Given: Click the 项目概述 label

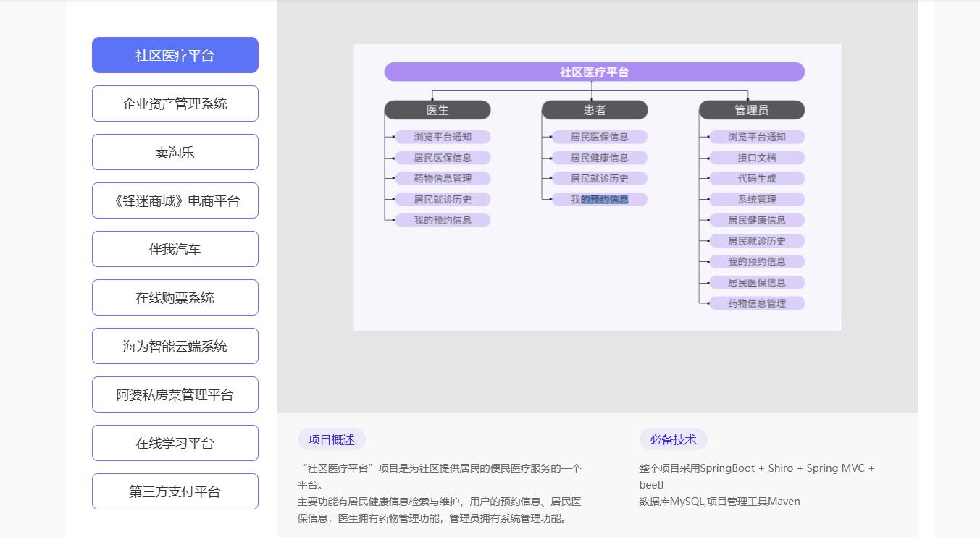Looking at the screenshot, I should (331, 439).
